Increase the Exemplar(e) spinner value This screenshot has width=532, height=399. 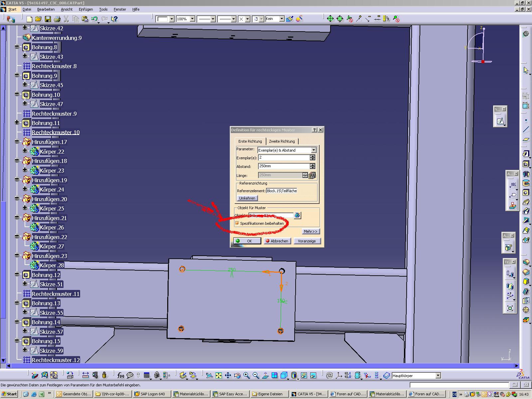[313, 156]
